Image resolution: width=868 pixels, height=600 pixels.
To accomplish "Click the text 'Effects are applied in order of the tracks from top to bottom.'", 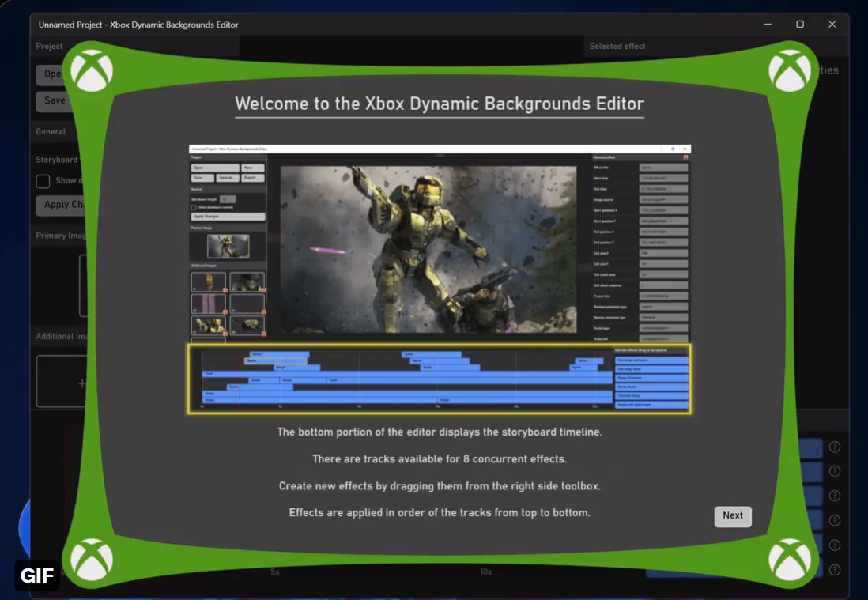I will [x=440, y=513].
